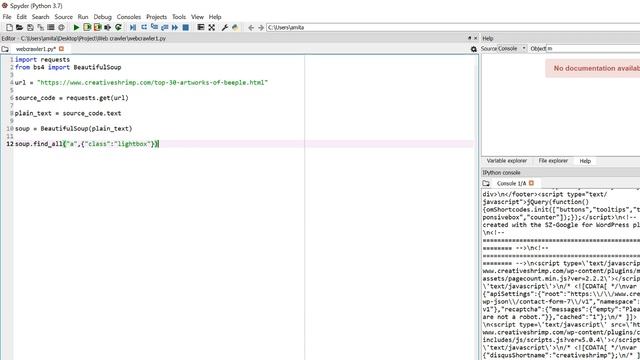Run selection or current line
This screenshot has height=360, width=640.
108,27
